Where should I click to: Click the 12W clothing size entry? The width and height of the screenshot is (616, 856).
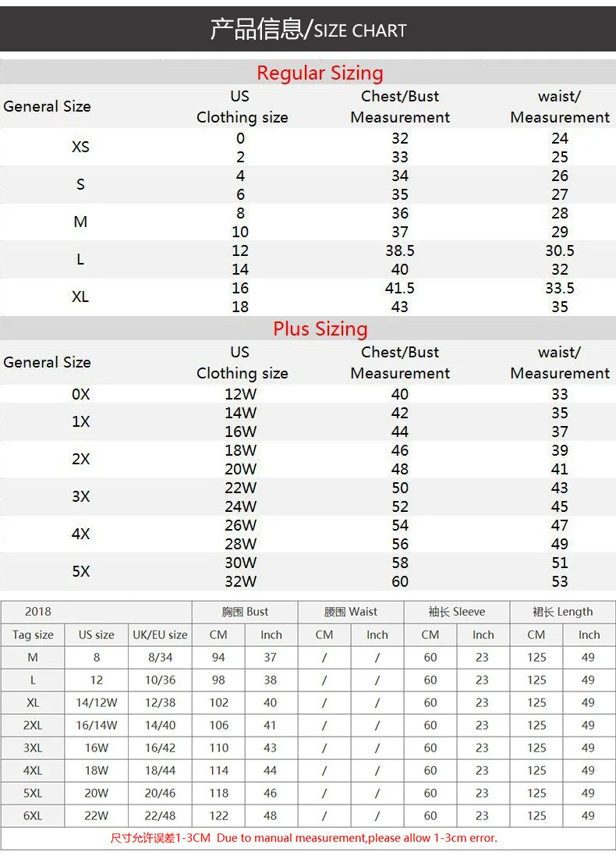[241, 394]
